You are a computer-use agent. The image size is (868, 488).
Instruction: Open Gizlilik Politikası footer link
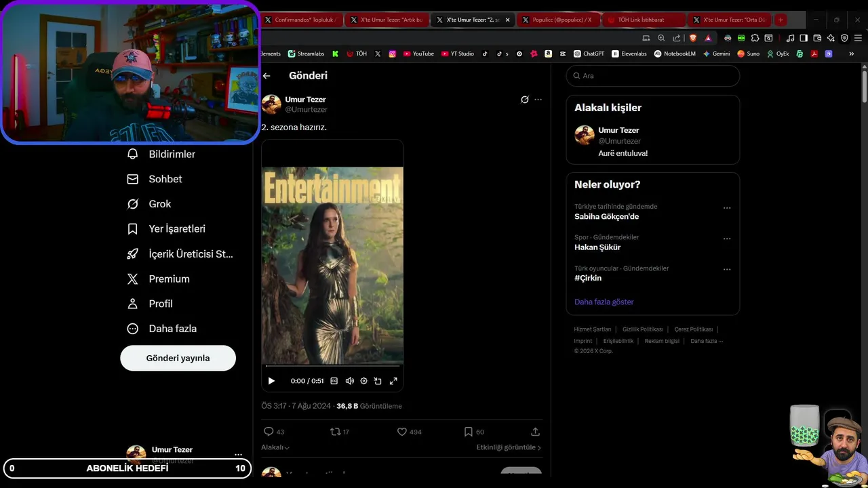(643, 329)
